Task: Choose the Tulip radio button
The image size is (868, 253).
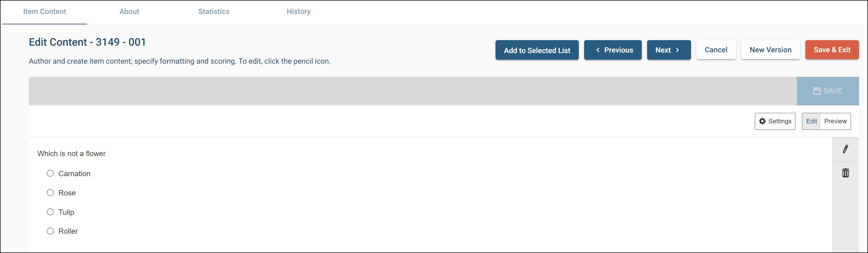Action: 50,212
